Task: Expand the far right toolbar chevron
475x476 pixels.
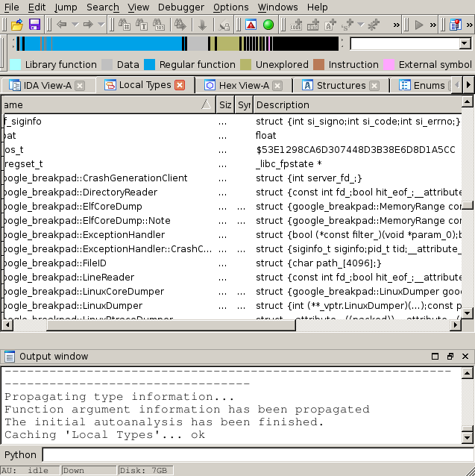Action: tap(470, 25)
